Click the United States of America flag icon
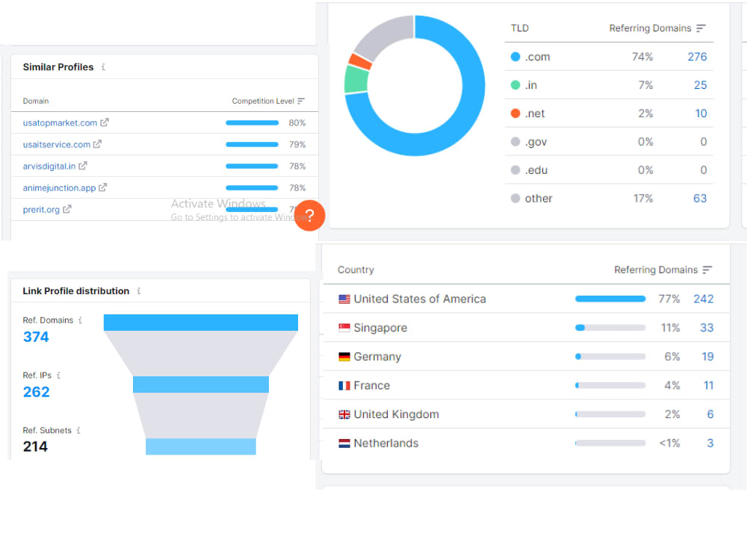 (x=344, y=299)
